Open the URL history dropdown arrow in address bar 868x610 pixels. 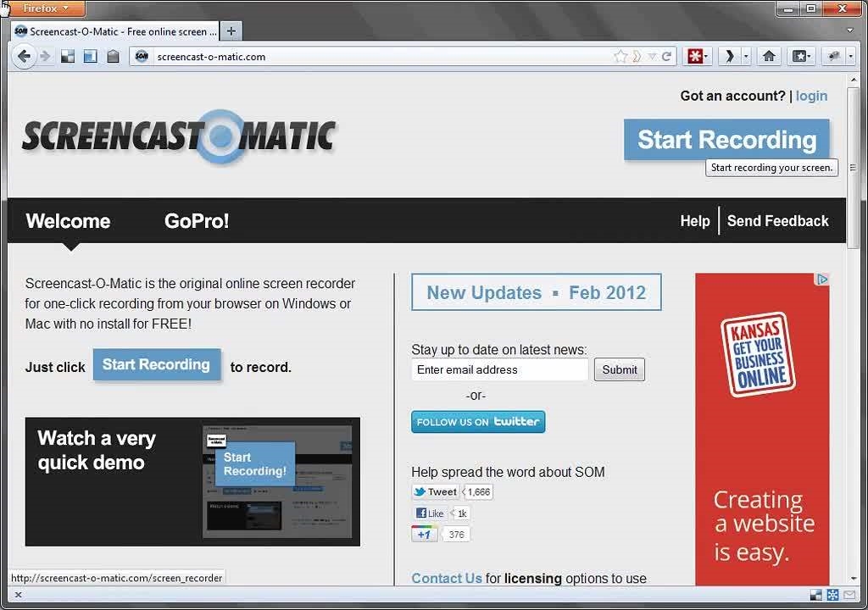653,56
